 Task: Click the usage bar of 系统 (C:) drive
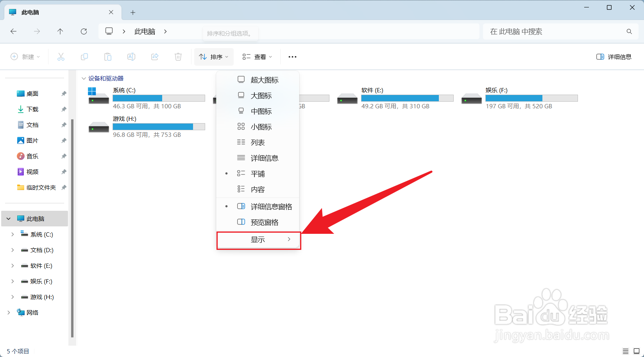click(x=159, y=98)
